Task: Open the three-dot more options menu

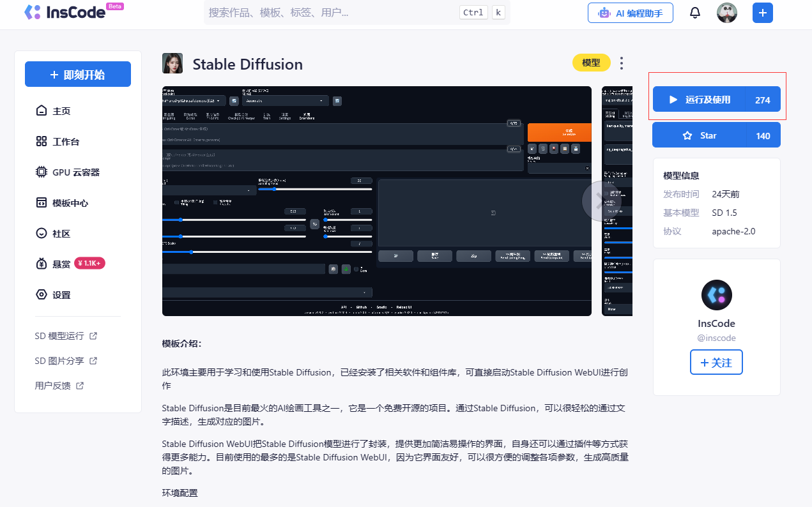Action: point(622,63)
